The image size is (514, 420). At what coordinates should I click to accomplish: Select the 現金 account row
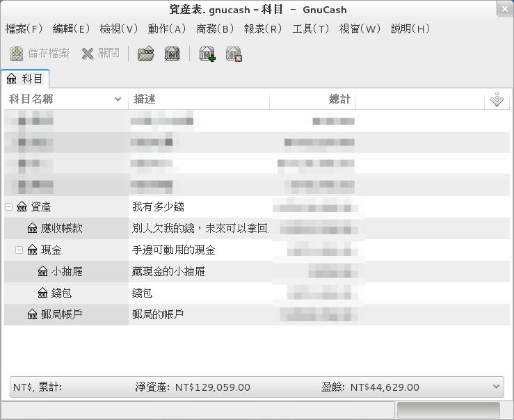pyautogui.click(x=257, y=250)
